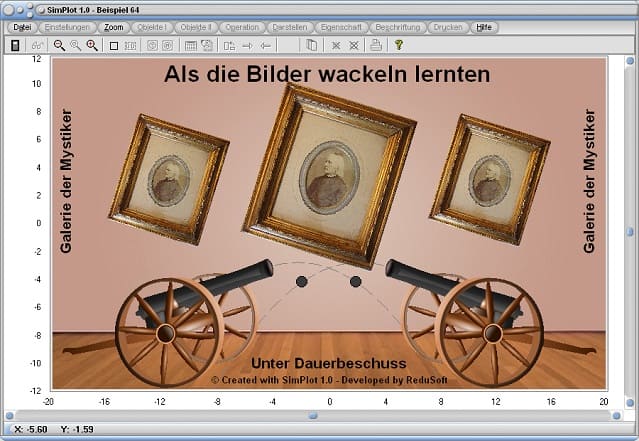Viewport: 639px width, 441px height.
Task: Click the double X delete-all icon
Action: [354, 46]
